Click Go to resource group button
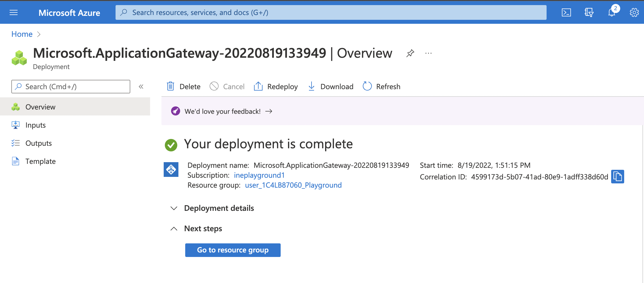Viewport: 644px width, 283px height. click(x=233, y=250)
